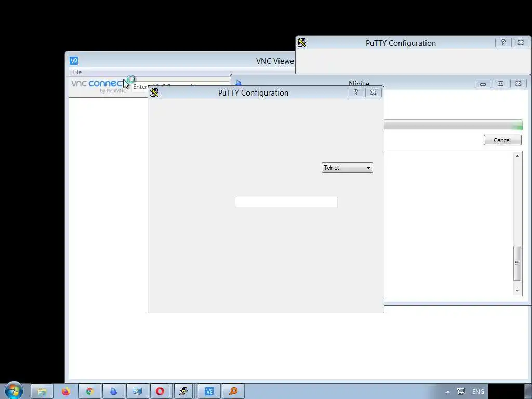The image size is (532, 399).
Task: Close the background PuTTY Configuration window
Action: 521,43
